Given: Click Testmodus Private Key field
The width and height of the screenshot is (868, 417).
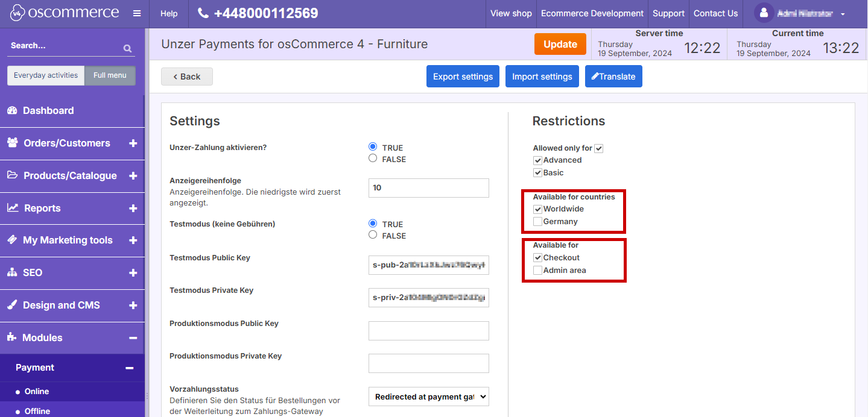Looking at the screenshot, I should click(428, 297).
